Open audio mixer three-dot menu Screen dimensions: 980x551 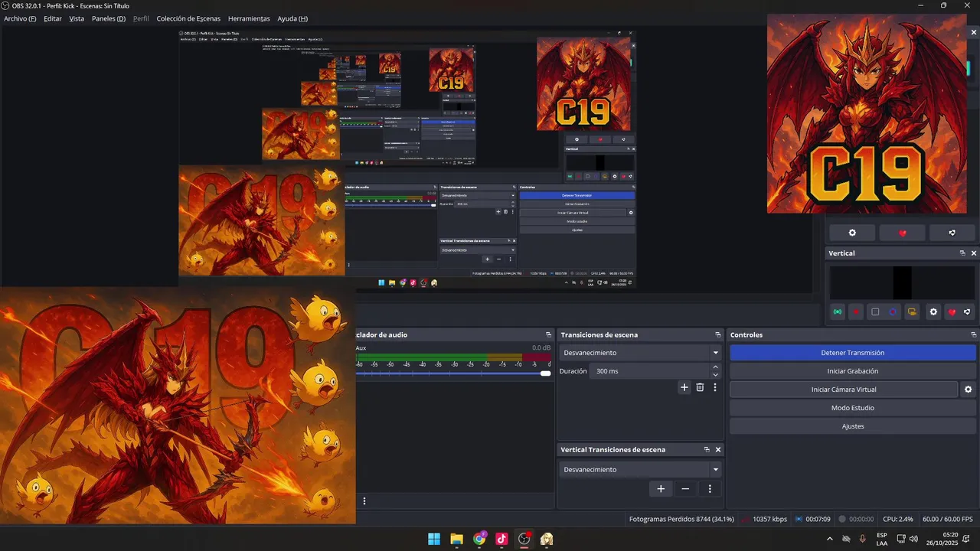(364, 501)
